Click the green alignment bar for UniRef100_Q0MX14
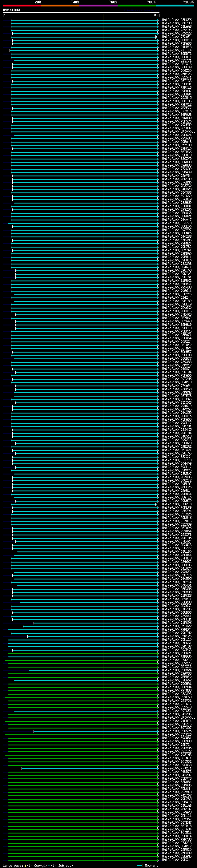 coord(82,860)
